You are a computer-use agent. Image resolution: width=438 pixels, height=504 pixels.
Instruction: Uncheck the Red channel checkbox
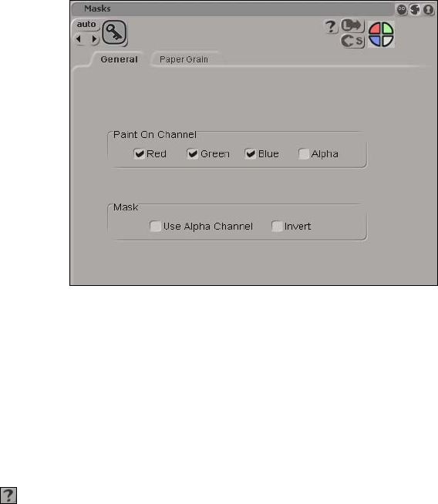(139, 153)
